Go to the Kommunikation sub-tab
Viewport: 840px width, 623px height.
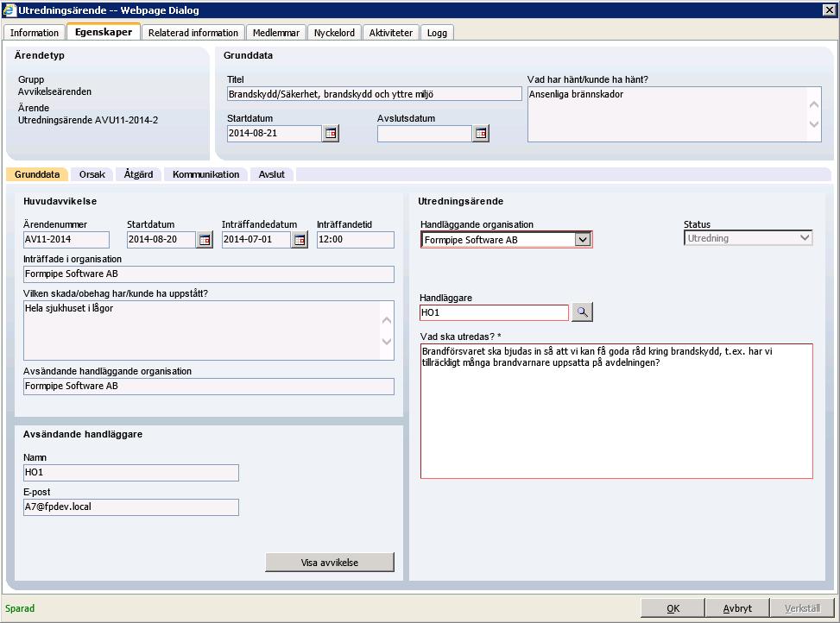click(x=205, y=174)
